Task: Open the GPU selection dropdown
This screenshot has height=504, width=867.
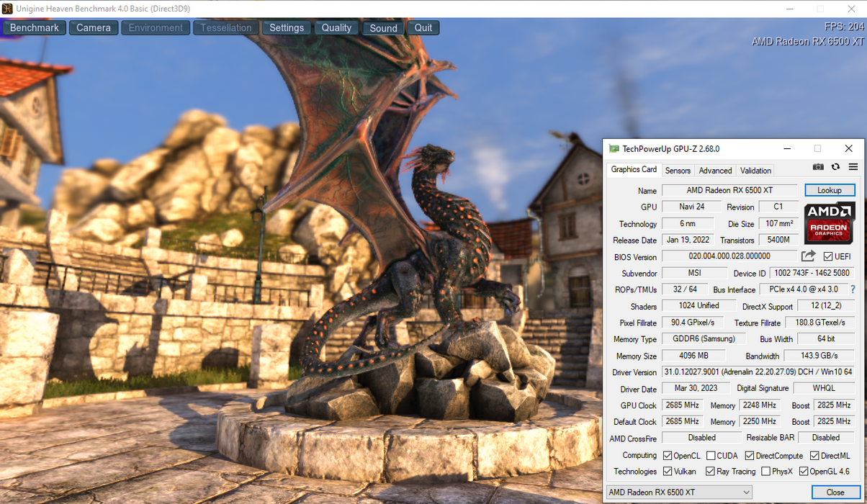Action: tap(678, 492)
